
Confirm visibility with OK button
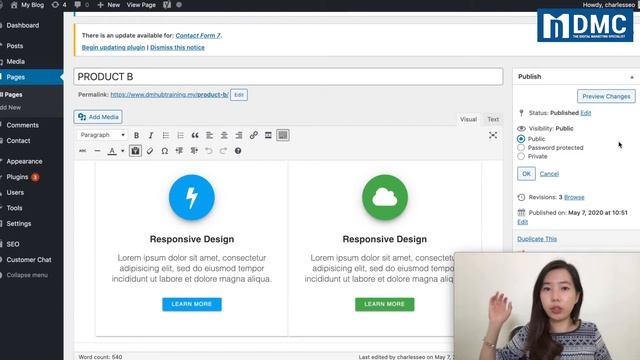click(x=526, y=173)
